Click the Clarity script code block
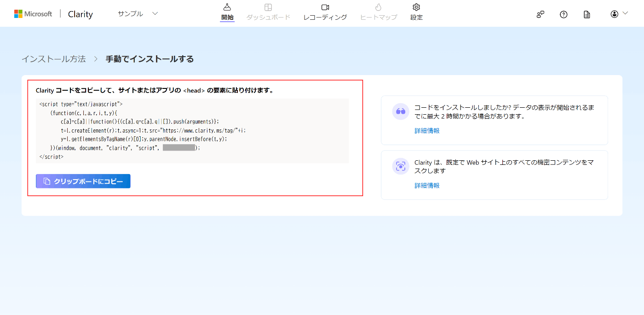644x315 pixels. pos(192,131)
